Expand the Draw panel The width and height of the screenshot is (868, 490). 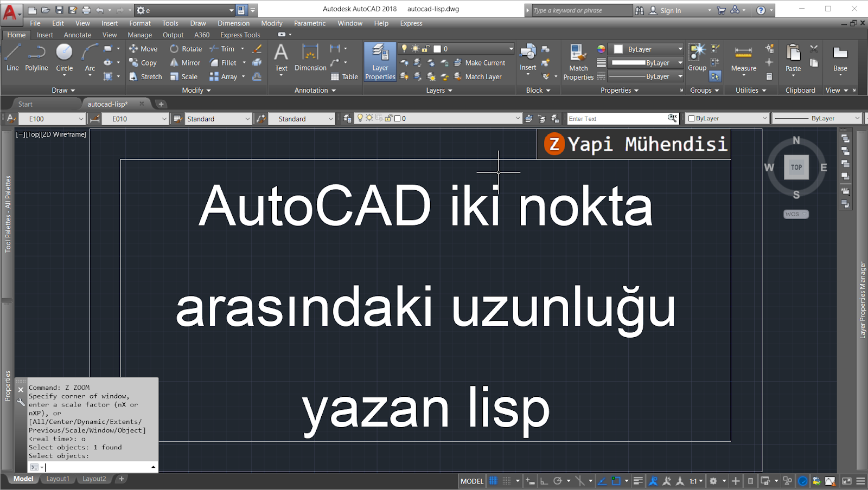click(63, 91)
